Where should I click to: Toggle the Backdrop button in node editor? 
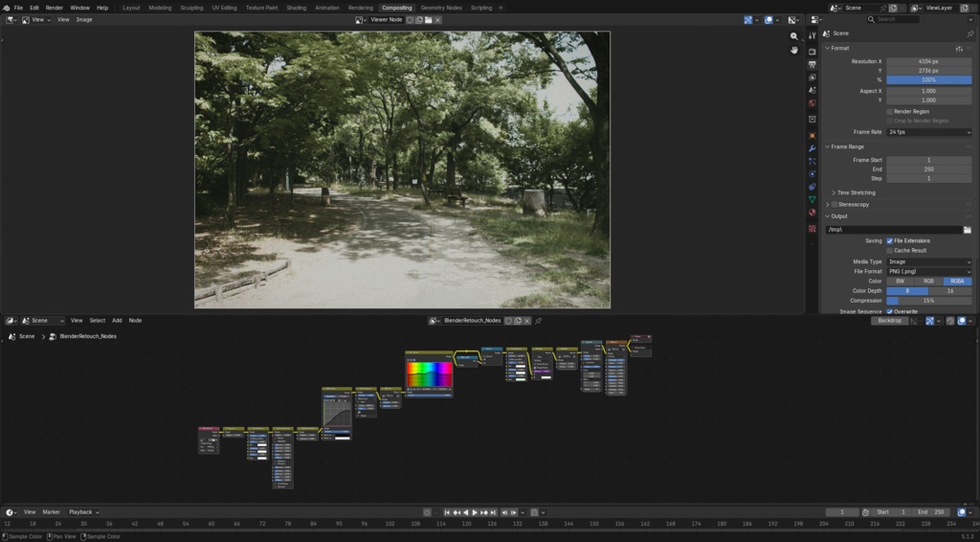coord(889,321)
